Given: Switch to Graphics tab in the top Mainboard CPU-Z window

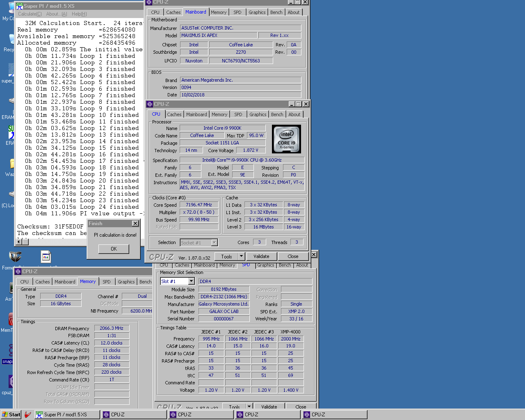Looking at the screenshot, I should [x=257, y=12].
